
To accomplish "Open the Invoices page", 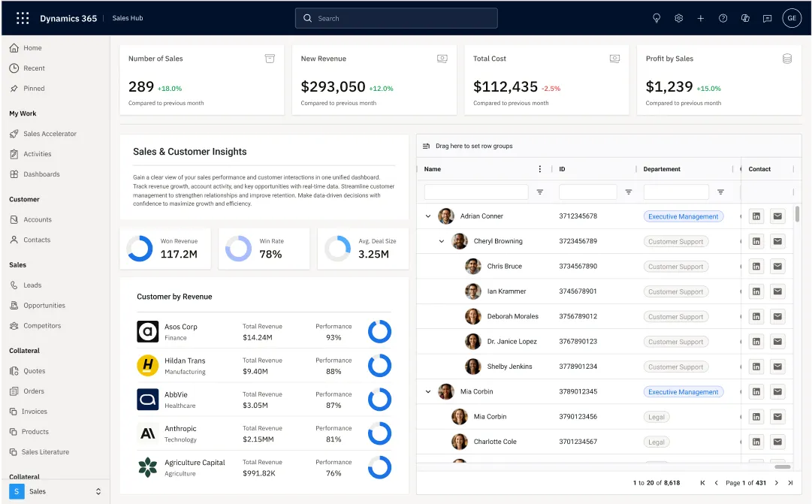I will (x=35, y=411).
